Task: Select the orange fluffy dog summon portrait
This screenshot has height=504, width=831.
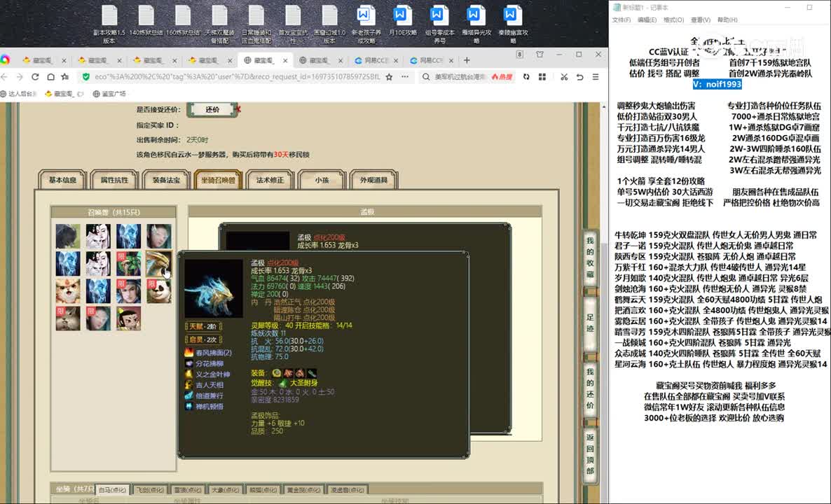Action: point(68,291)
